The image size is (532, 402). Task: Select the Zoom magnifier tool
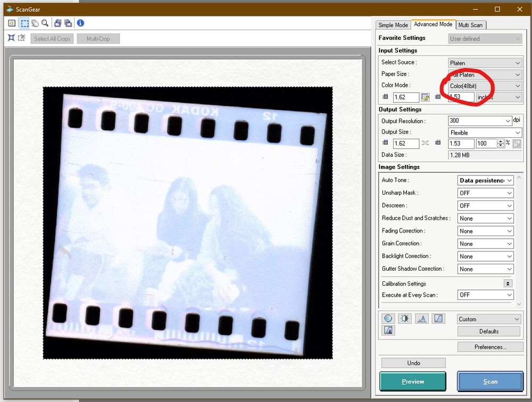tap(45, 23)
